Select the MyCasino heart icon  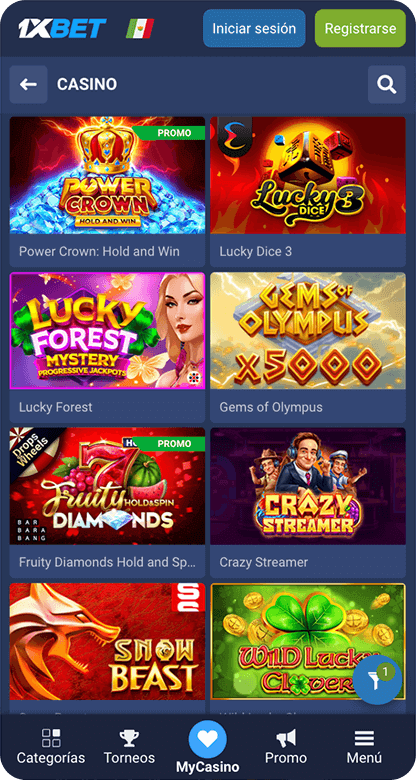(208, 739)
